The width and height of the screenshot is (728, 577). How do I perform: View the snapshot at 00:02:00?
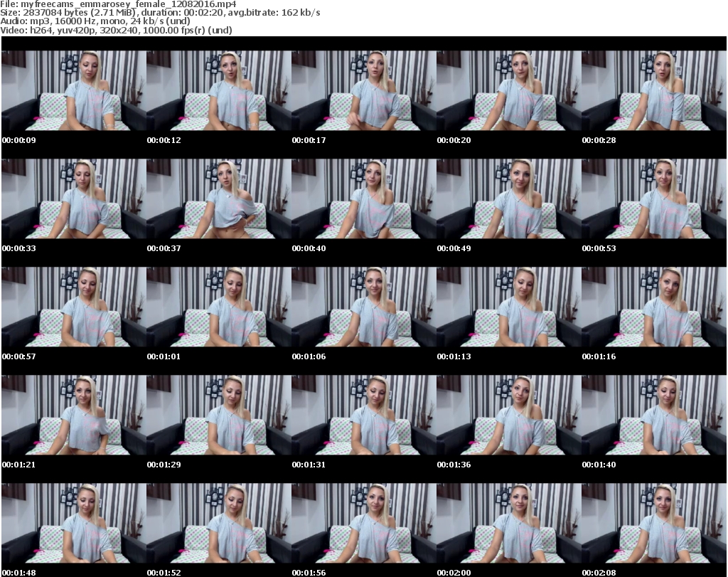pos(509,524)
